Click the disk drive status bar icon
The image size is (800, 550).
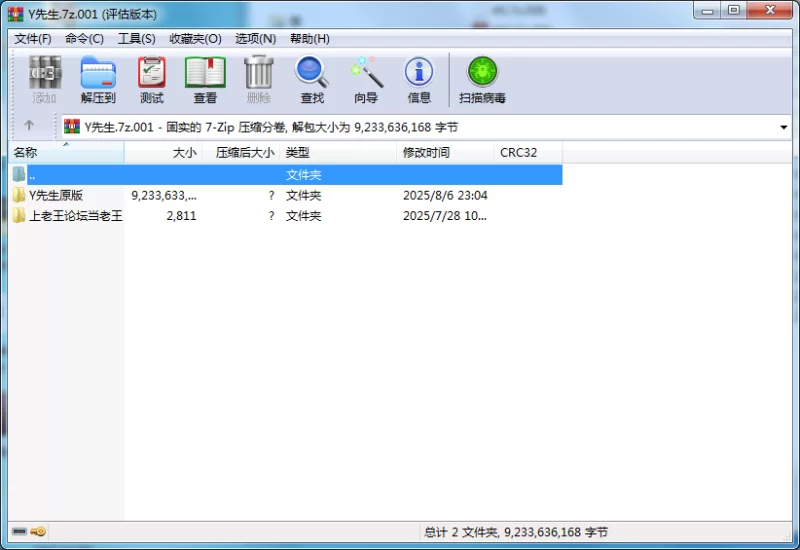click(x=19, y=532)
